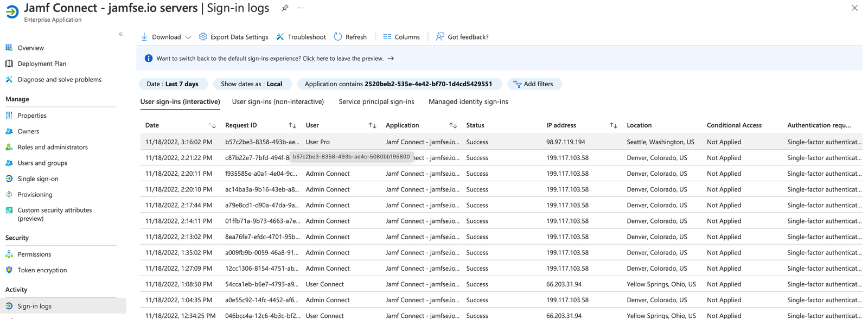The height and width of the screenshot is (319, 868).
Task: Sort by IP address column arrows
Action: coord(614,125)
